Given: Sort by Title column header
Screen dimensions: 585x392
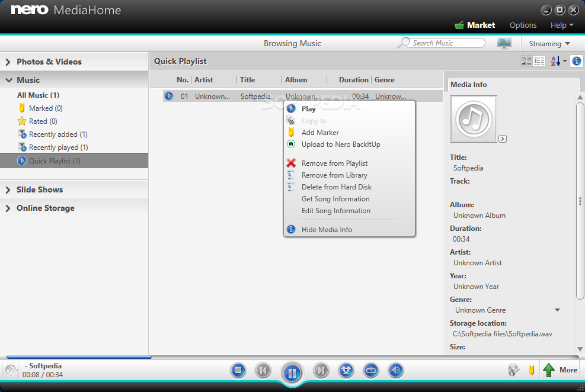Looking at the screenshot, I should pos(247,80).
